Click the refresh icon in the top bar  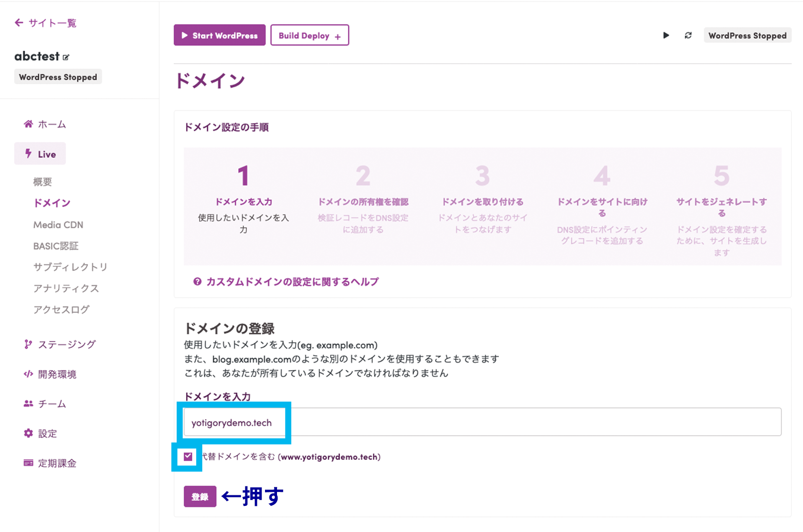point(688,36)
